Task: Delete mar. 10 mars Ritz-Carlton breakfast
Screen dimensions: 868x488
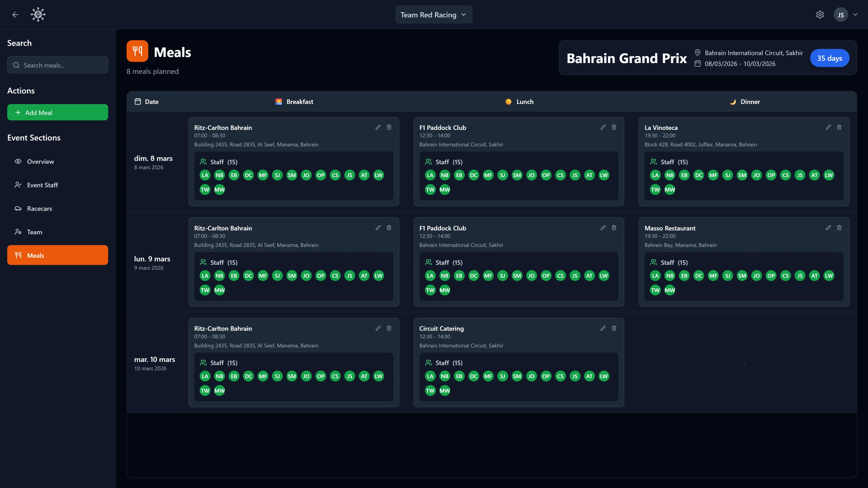Action: [x=389, y=328]
